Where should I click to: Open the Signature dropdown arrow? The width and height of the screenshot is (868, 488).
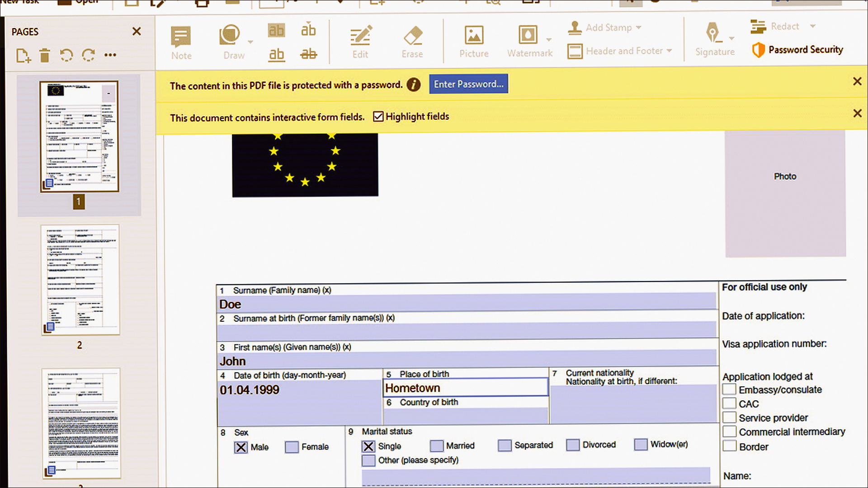(x=731, y=38)
